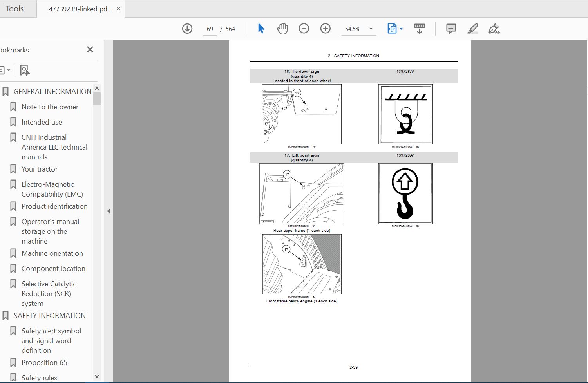Click the page number input field
Screen dimensions: 588x383
(210, 29)
